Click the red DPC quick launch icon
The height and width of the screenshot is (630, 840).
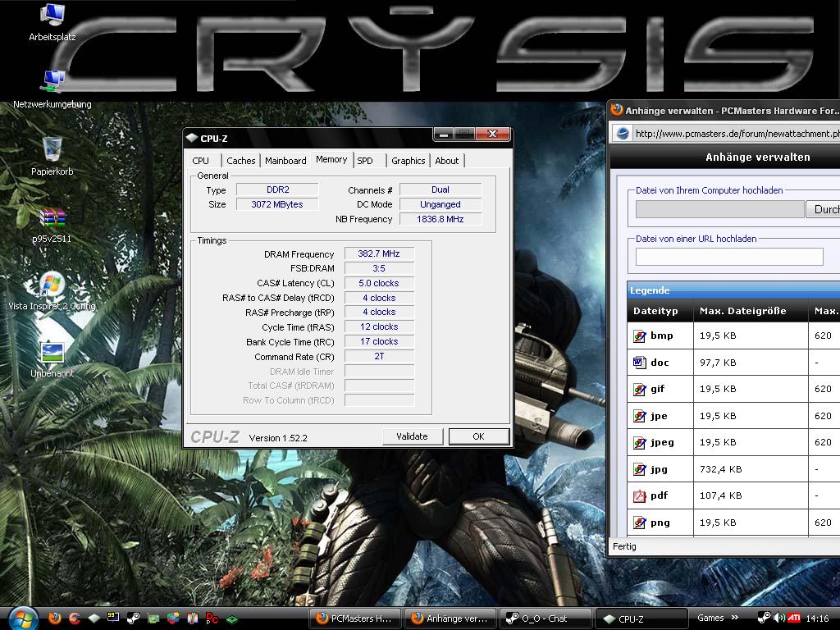212,619
